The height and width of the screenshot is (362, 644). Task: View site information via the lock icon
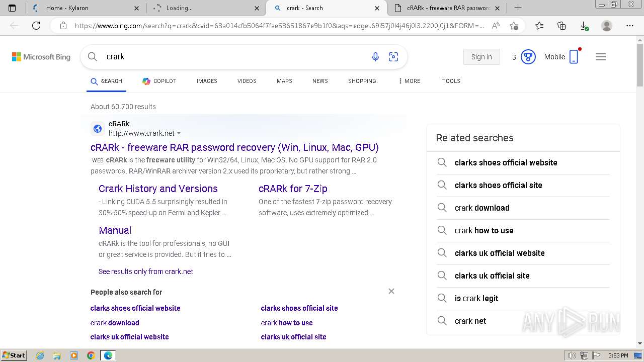(63, 26)
